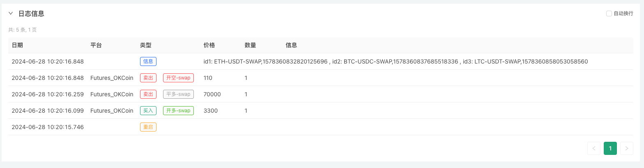The width and height of the screenshot is (644, 168).
Task: Click the 价格 column header
Action: tap(209, 45)
